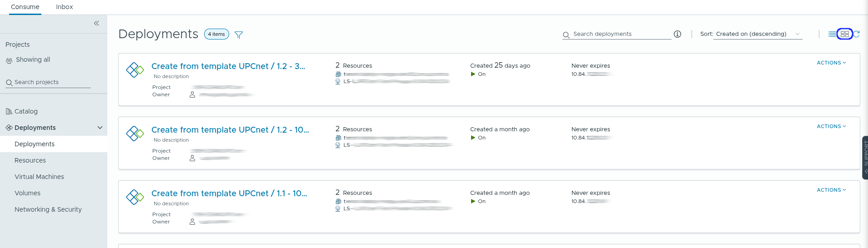Image resolution: width=868 pixels, height=248 pixels.
Task: Refresh the deployments list
Action: point(857,34)
